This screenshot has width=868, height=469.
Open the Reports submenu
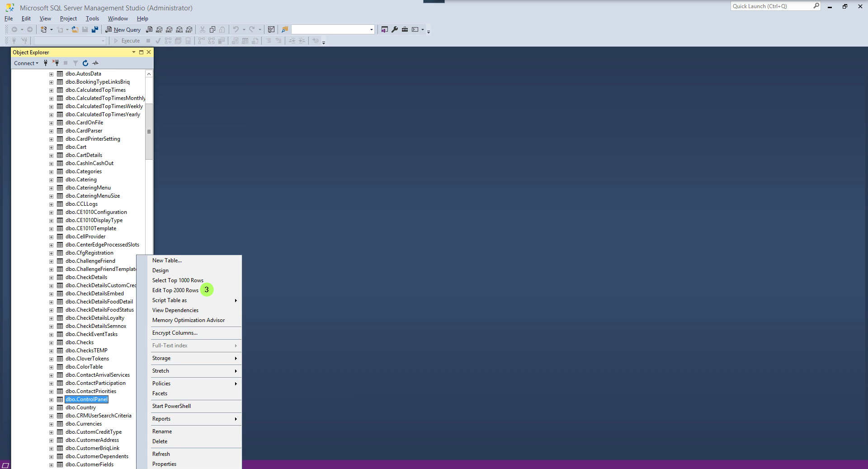(194, 419)
